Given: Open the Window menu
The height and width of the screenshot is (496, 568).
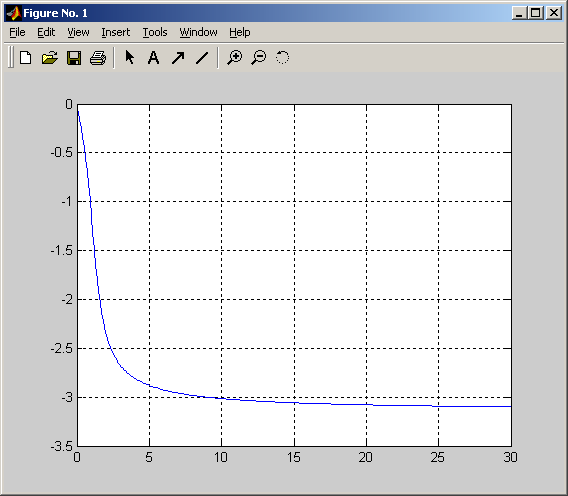Looking at the screenshot, I should click(198, 32).
